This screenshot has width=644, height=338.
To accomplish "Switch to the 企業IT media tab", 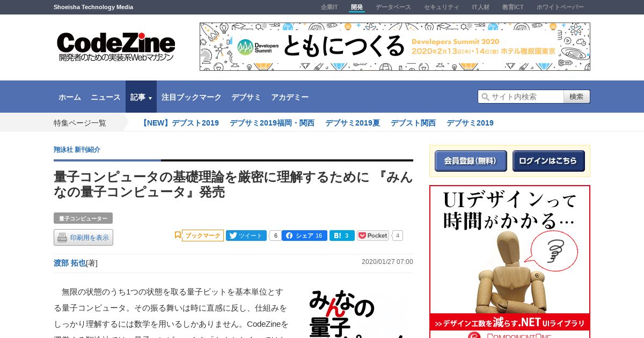I will pos(330,7).
